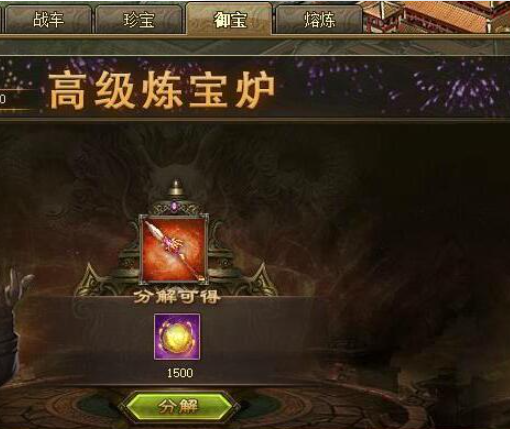Click the 1500 reward amount
The image size is (510, 429).
click(x=180, y=373)
